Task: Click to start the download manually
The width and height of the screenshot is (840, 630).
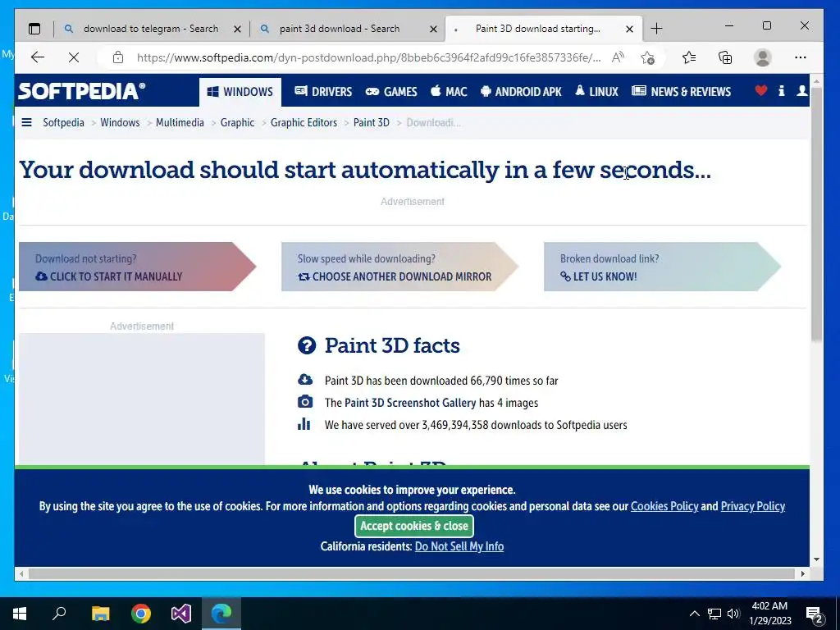Action: [137, 267]
